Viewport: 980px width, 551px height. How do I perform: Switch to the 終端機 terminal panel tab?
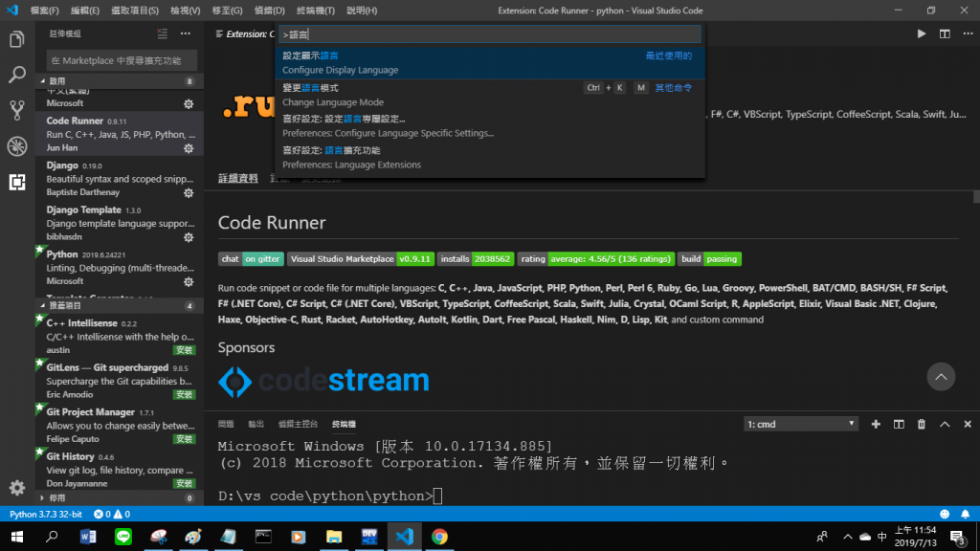[x=344, y=424]
